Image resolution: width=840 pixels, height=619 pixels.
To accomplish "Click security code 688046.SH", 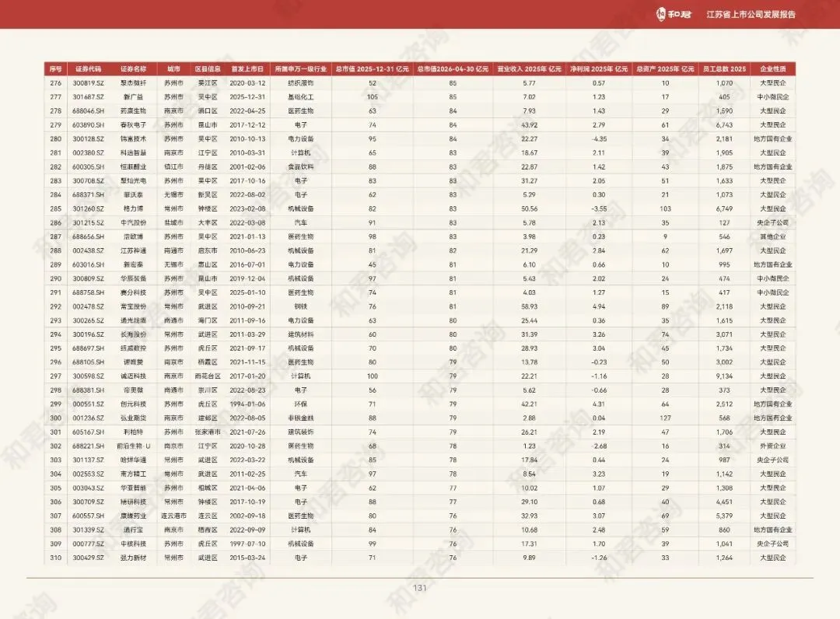I will [x=89, y=111].
